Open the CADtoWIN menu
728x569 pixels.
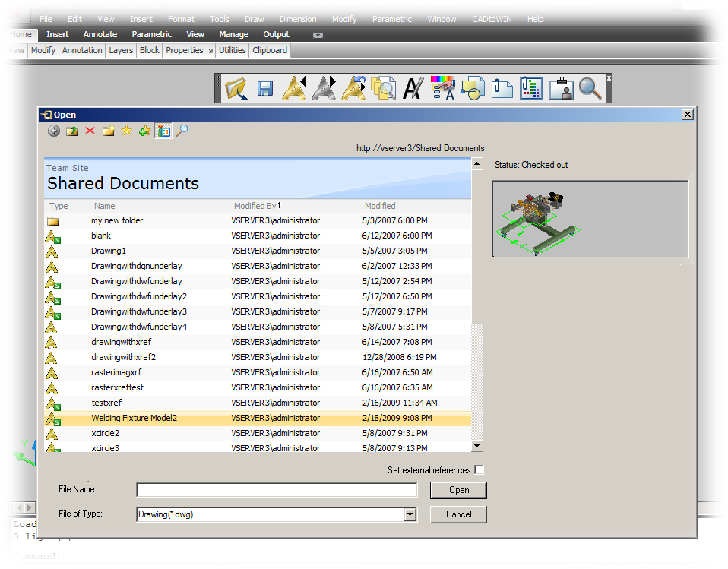click(492, 19)
